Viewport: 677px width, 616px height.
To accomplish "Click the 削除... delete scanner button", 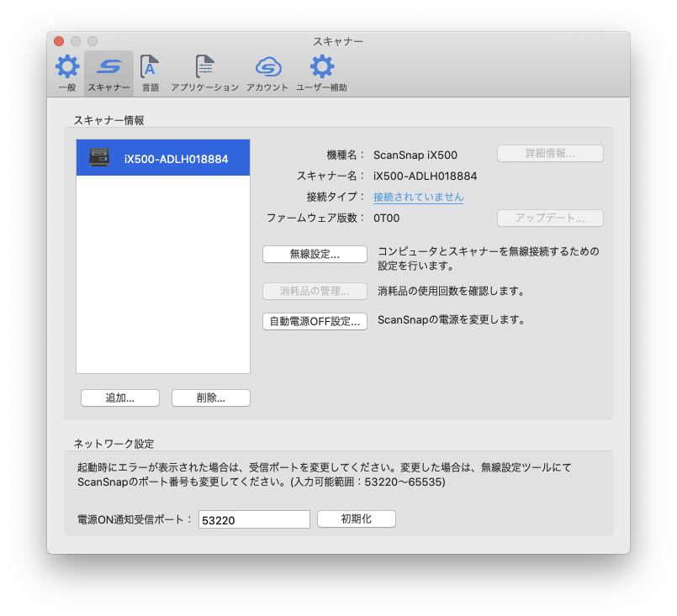I will click(211, 398).
